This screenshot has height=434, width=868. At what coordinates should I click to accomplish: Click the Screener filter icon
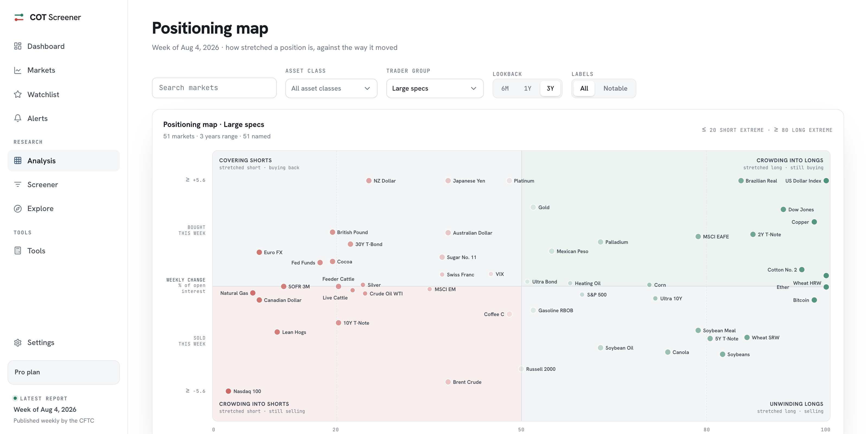pyautogui.click(x=18, y=185)
